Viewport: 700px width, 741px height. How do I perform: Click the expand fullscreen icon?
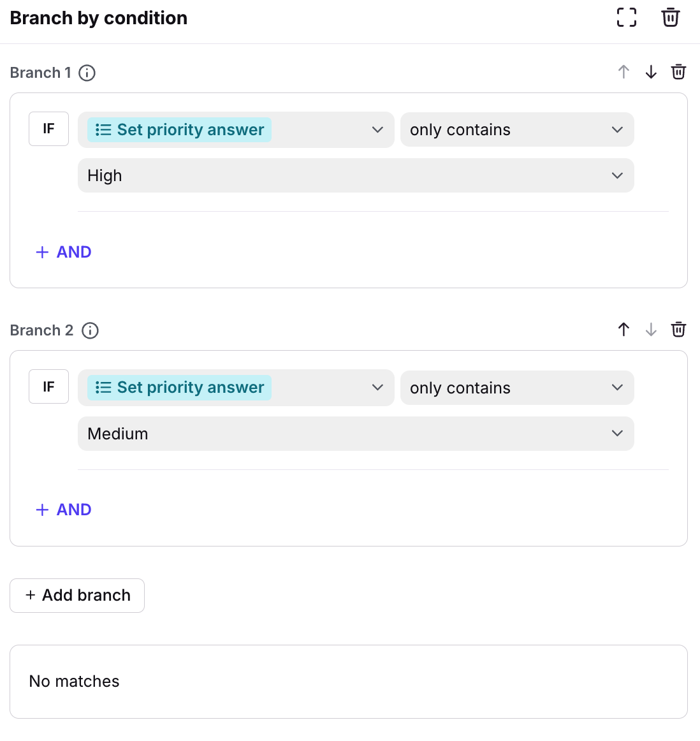[626, 18]
